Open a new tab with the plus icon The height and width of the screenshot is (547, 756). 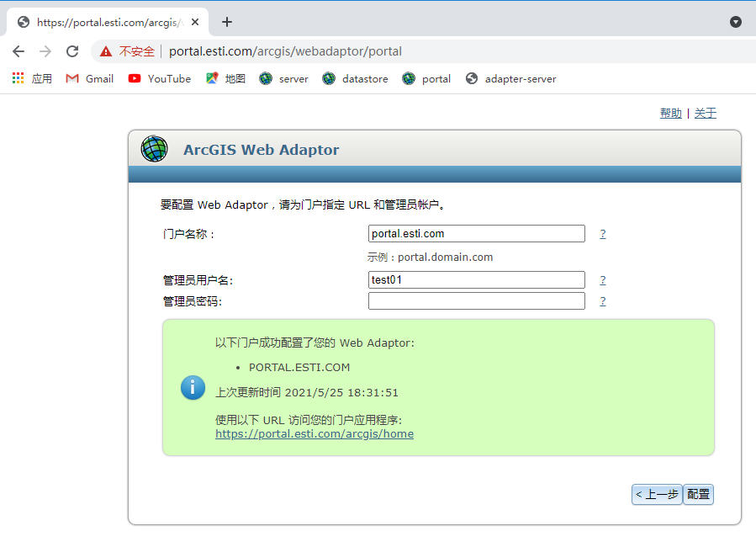pyautogui.click(x=226, y=22)
